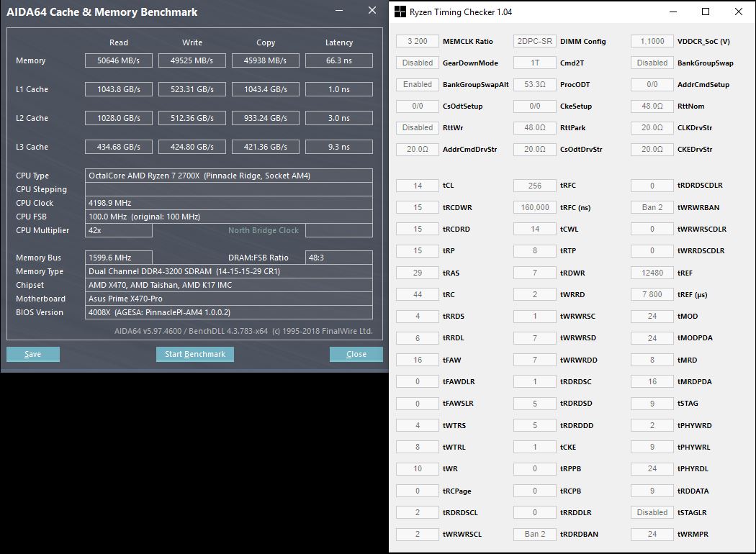756x554 pixels.
Task: Click the tRC value 44
Action: coord(418,294)
